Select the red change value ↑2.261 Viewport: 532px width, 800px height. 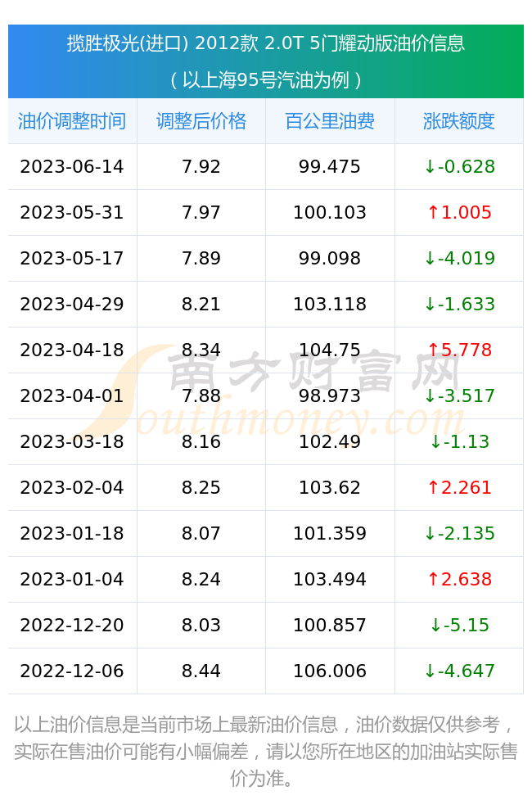tap(460, 488)
